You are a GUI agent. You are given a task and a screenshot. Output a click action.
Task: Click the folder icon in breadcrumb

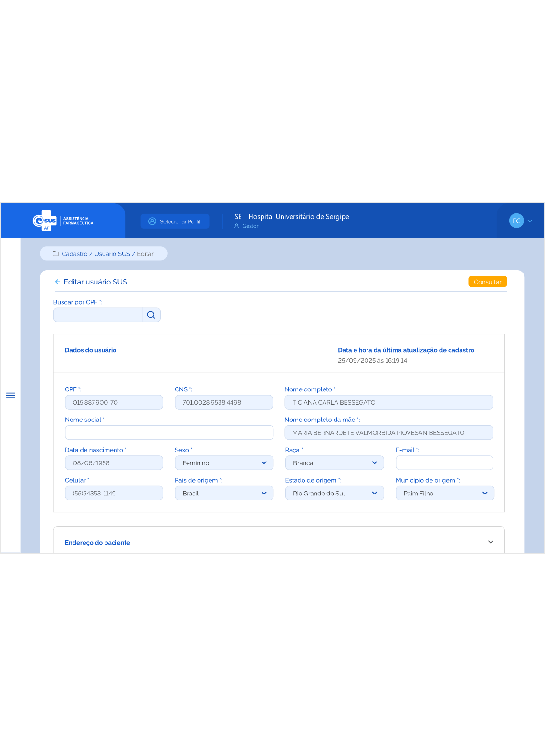click(x=55, y=254)
